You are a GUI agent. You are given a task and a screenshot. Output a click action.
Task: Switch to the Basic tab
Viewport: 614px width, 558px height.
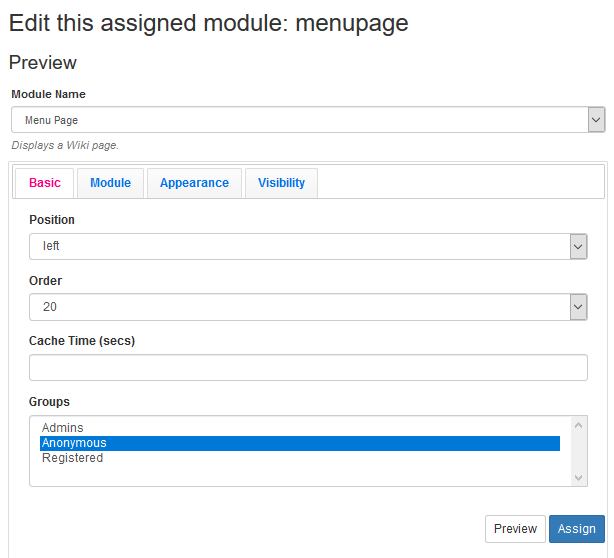45,183
